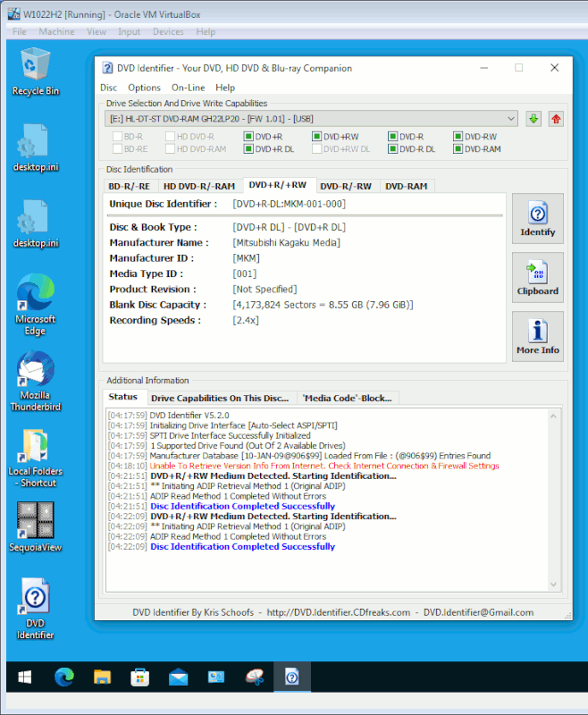Screen dimensions: 588x715
Task: Toggle the DVD-R DL checkbox
Action: (x=392, y=148)
